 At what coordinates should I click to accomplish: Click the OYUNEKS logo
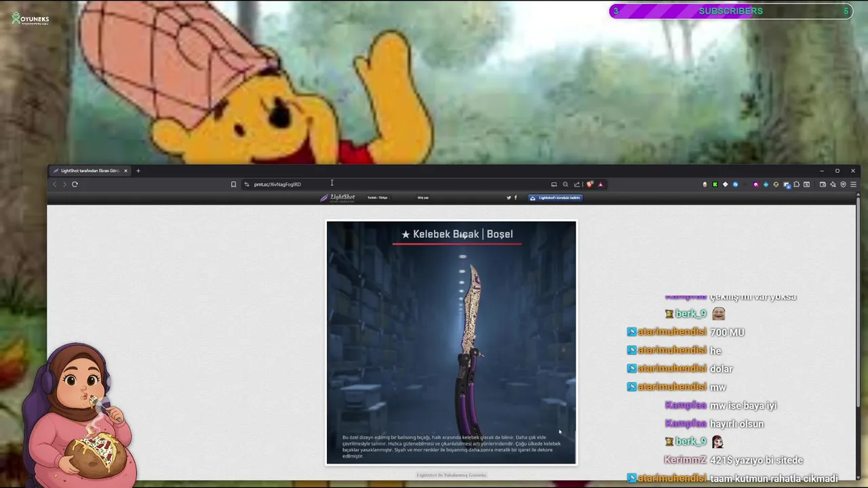point(31,19)
